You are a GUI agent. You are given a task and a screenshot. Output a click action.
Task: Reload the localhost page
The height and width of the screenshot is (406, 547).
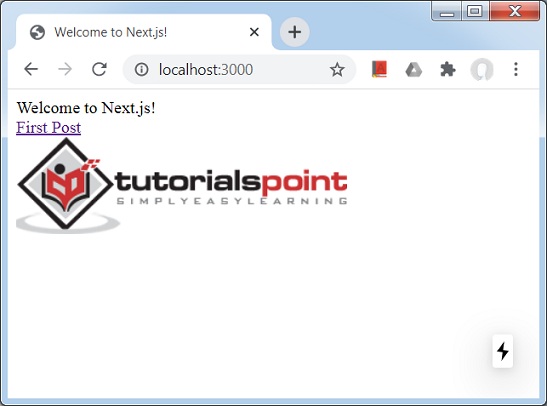(99, 69)
